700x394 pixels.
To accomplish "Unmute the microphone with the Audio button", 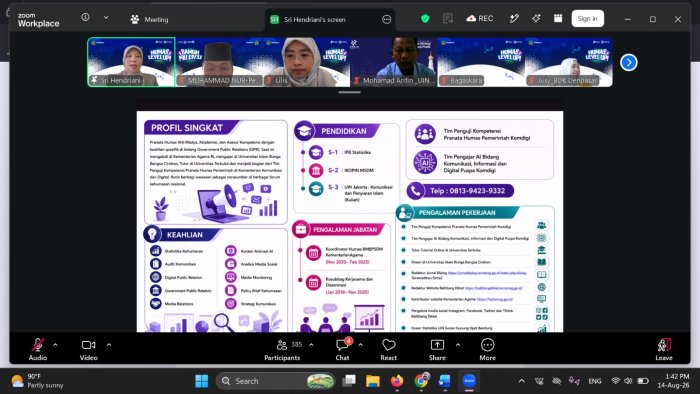I will click(x=38, y=349).
